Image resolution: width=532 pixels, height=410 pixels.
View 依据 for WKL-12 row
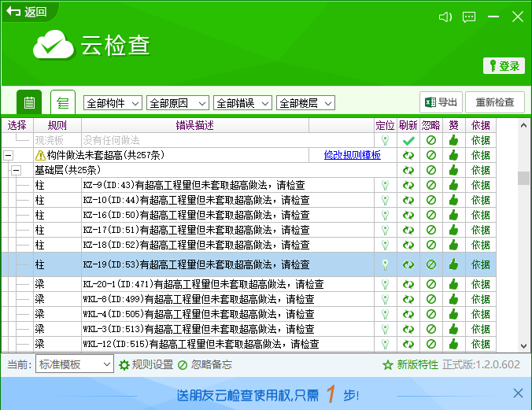[x=480, y=344]
